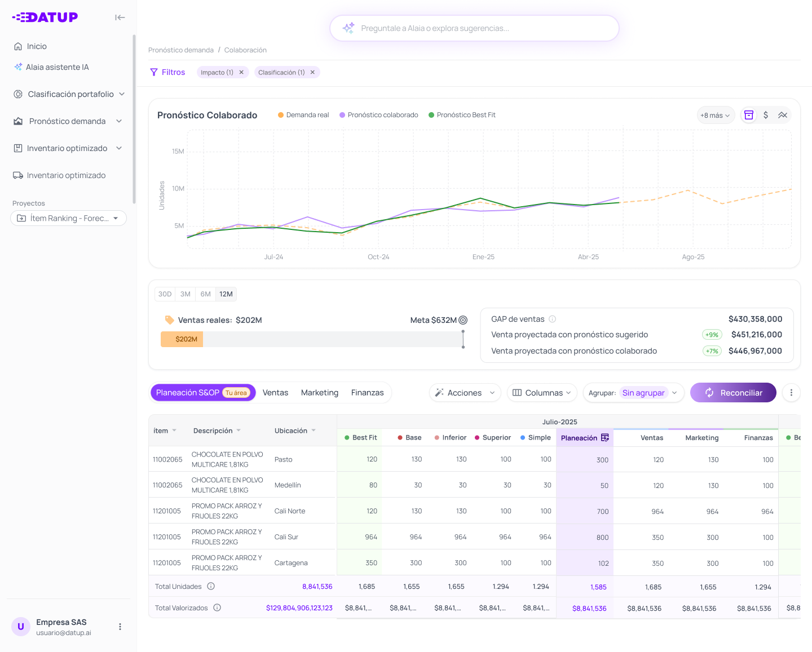Select the Ventas tab
Image resolution: width=812 pixels, height=652 pixels.
(275, 393)
